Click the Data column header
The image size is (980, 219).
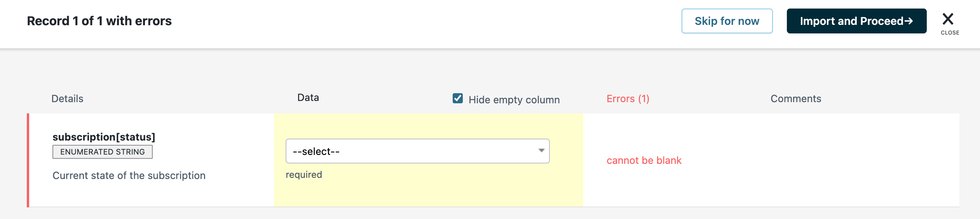(308, 97)
